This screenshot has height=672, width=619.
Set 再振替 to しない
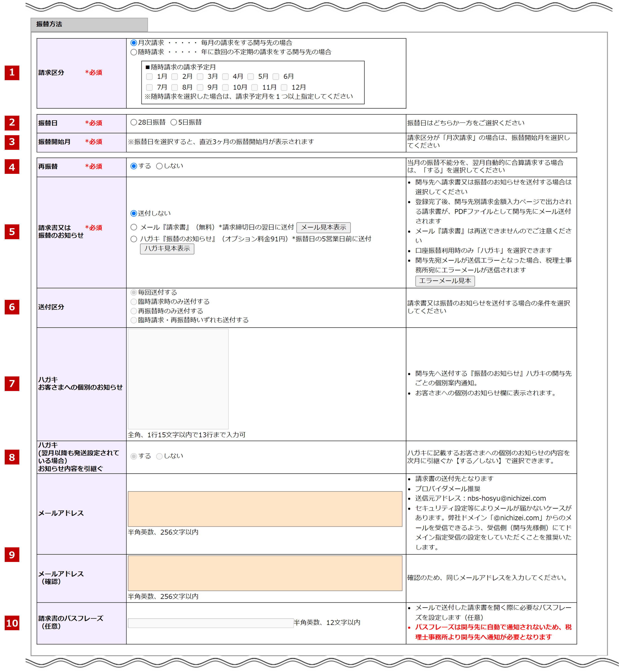(x=160, y=166)
